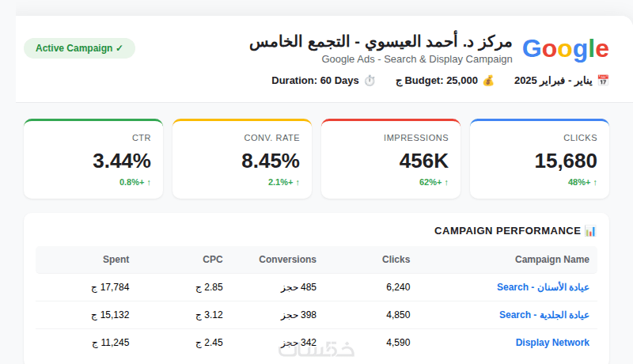The width and height of the screenshot is (633, 364).
Task: Click the stopwatch icon next to Duration
Action: (370, 80)
